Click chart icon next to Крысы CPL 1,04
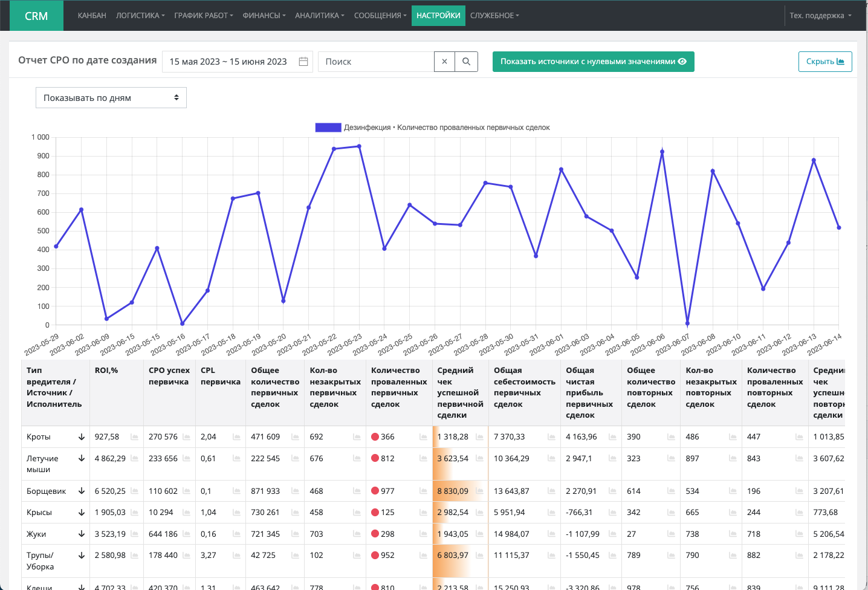The image size is (868, 590). point(236,513)
